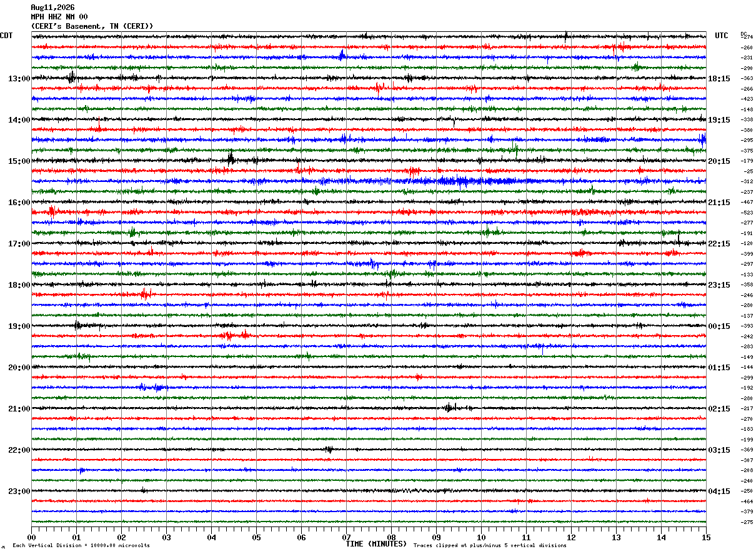
Task: Click the 19:15 UTC time label
Action: (x=719, y=120)
